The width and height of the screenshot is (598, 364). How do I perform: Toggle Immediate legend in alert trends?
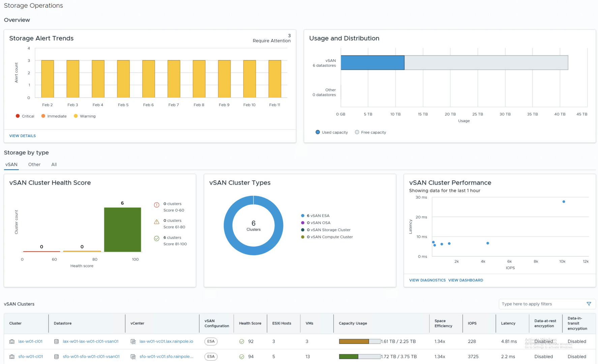(54, 116)
